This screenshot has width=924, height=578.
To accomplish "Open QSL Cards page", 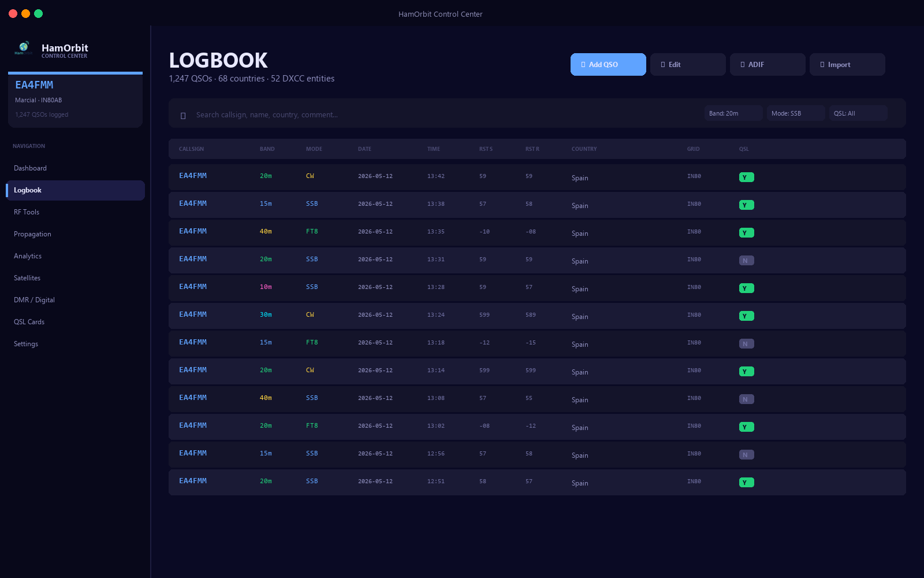I will 75,322.
